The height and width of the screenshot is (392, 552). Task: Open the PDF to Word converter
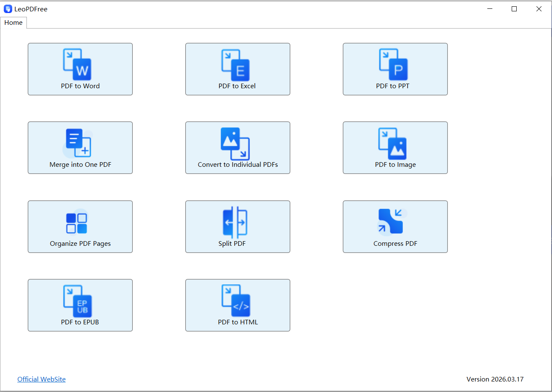click(x=80, y=69)
